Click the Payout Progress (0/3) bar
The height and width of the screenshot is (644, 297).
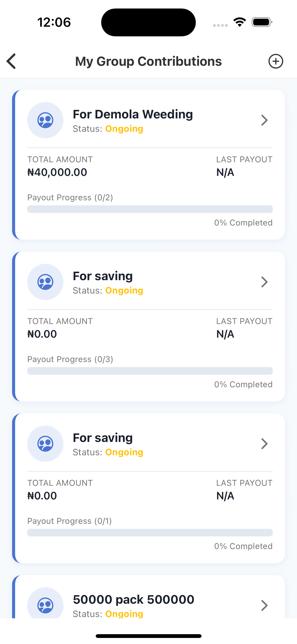pyautogui.click(x=150, y=371)
